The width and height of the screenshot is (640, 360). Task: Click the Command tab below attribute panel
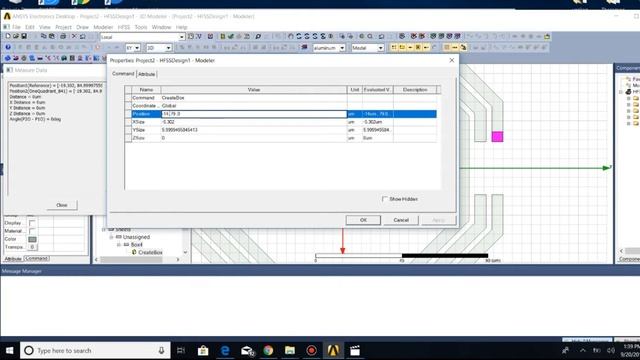[36, 258]
